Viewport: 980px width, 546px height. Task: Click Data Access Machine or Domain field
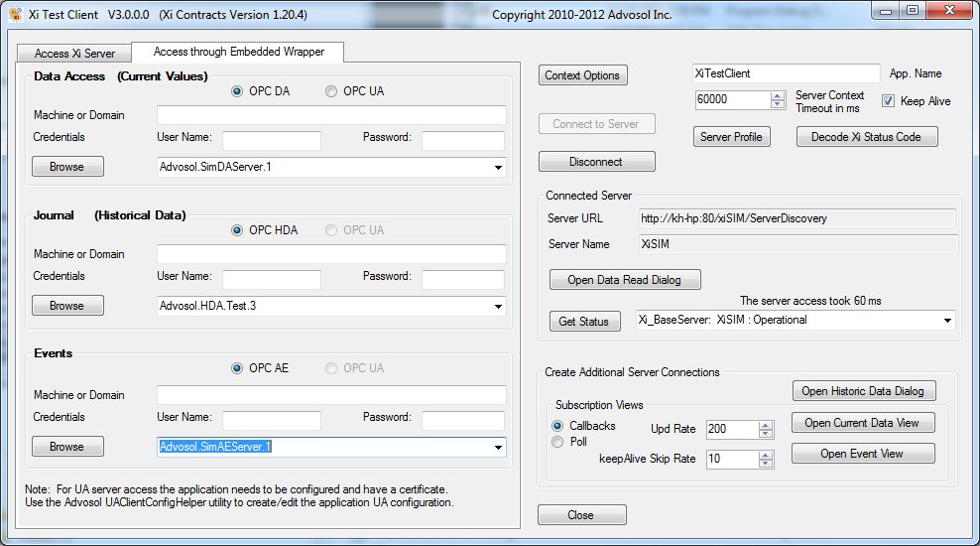pyautogui.click(x=331, y=115)
